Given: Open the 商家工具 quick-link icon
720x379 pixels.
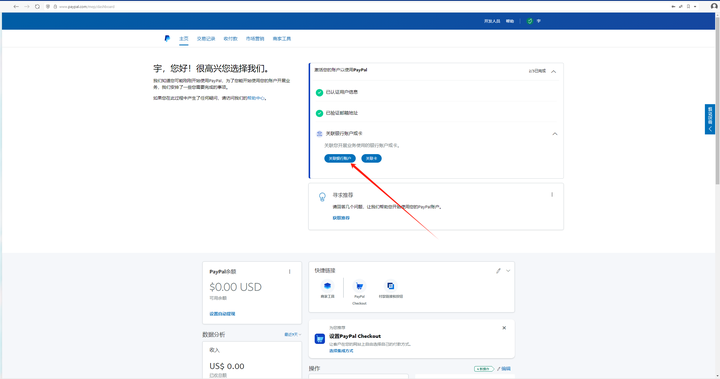Looking at the screenshot, I should coord(327,286).
